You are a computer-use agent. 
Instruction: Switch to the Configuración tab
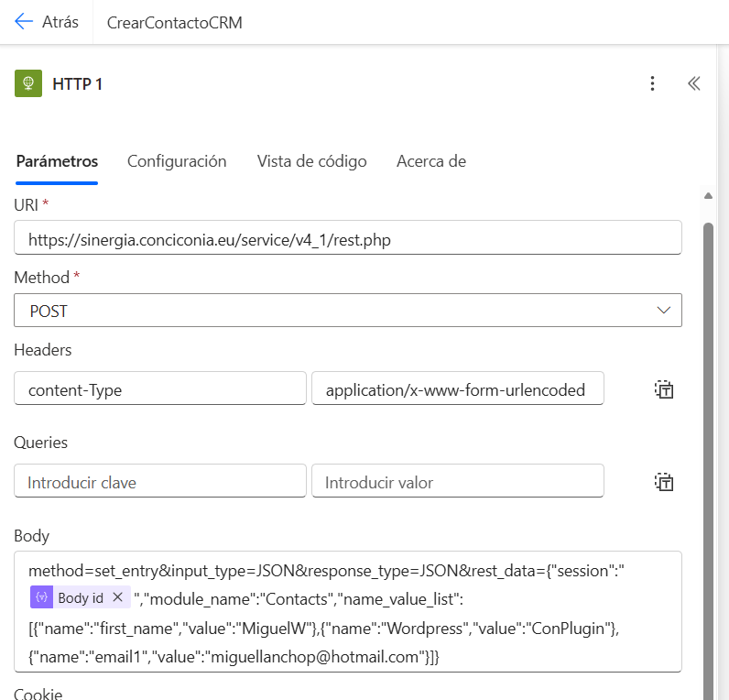177,161
